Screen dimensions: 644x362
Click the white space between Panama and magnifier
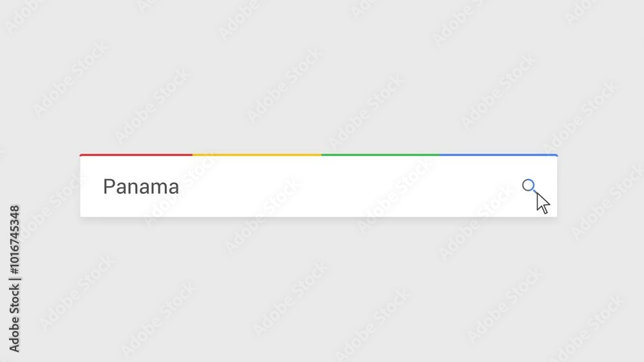pyautogui.click(x=350, y=187)
